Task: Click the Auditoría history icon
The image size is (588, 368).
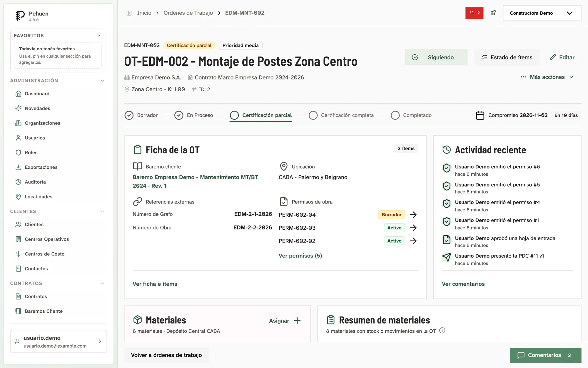Action: tap(18, 182)
